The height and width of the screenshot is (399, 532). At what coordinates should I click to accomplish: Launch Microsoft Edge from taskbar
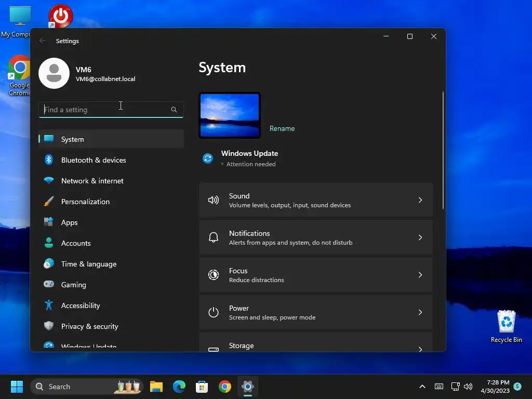[179, 387]
